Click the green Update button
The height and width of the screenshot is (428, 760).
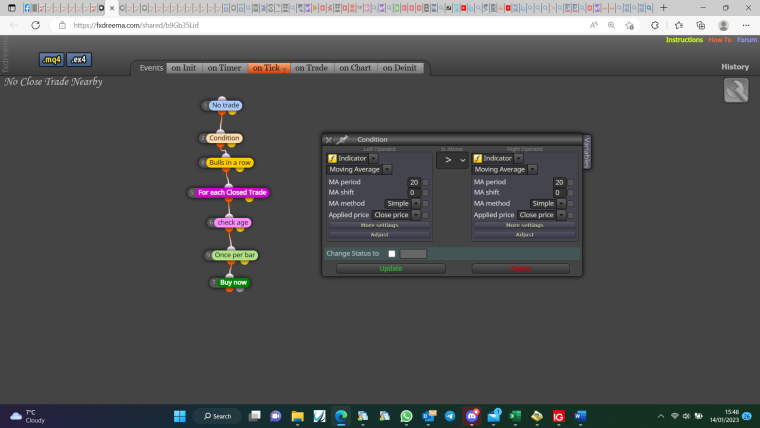[391, 269]
